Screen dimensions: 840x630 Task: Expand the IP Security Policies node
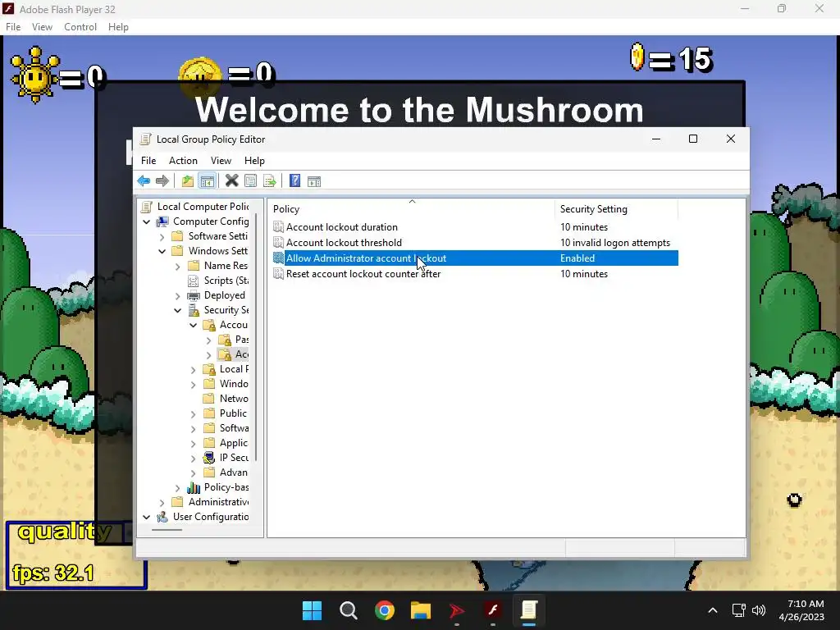[193, 458]
